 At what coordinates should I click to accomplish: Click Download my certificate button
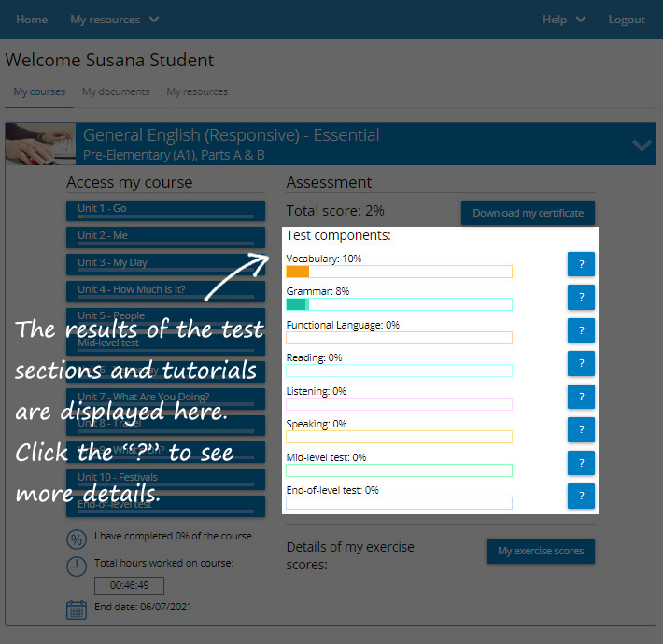click(528, 213)
